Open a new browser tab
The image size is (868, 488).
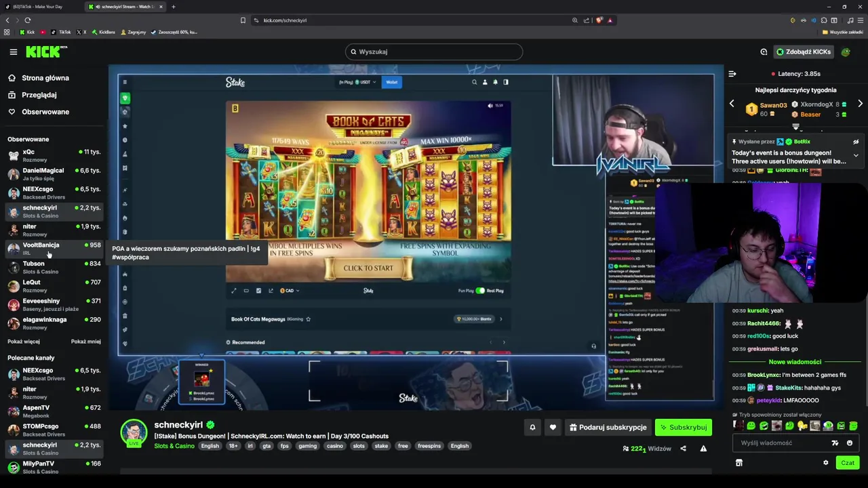(x=173, y=7)
